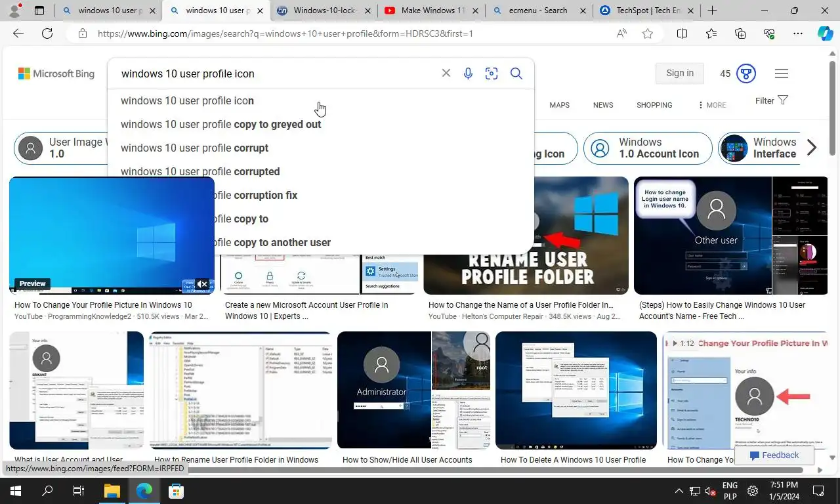This screenshot has width=840, height=504.
Task: Unmute the video preview
Action: point(202,284)
